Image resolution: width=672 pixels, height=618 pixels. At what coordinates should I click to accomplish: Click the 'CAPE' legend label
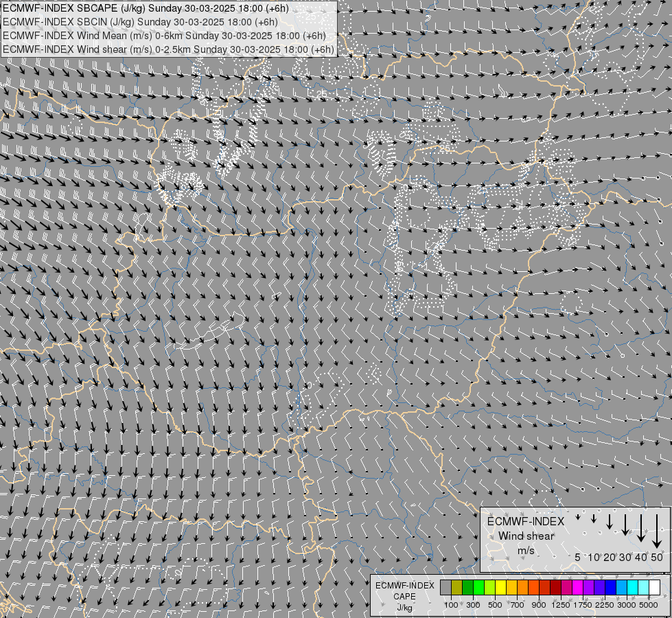tap(404, 596)
